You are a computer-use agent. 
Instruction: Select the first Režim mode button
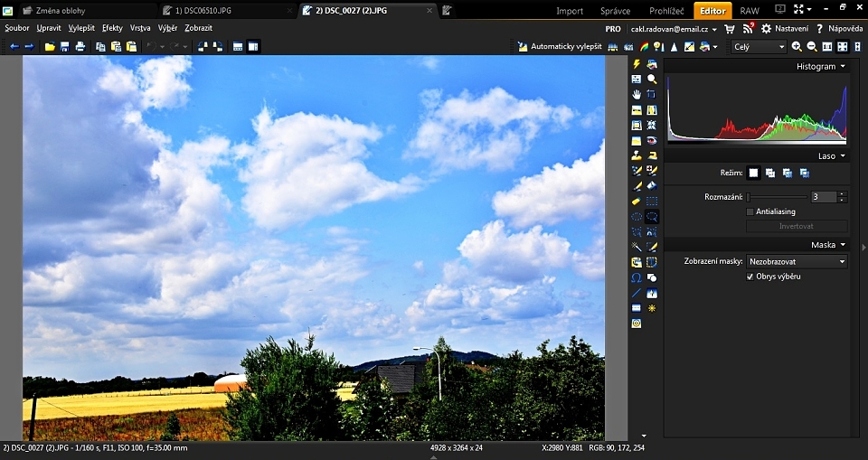point(753,173)
